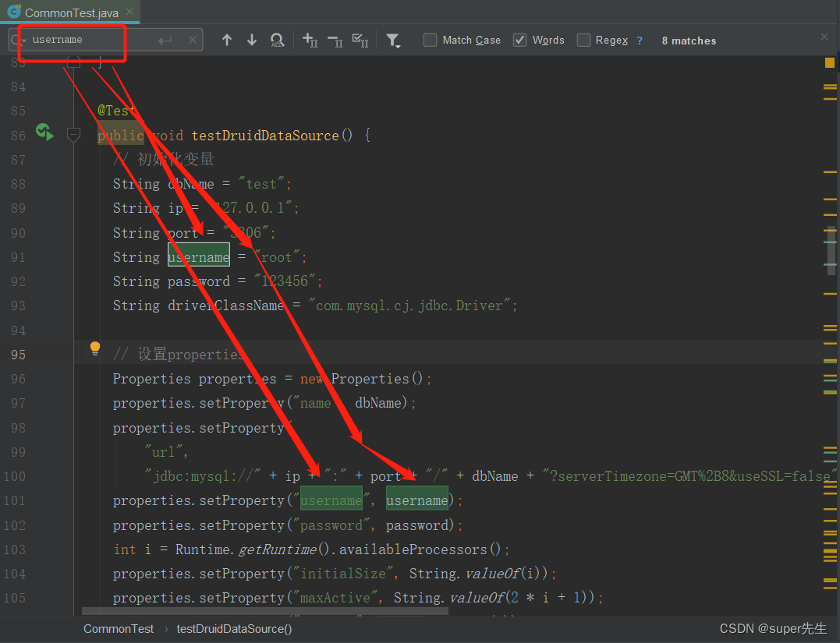Click CommonTest breadcrumb at bottom
The width and height of the screenshot is (840, 643).
pyautogui.click(x=119, y=628)
